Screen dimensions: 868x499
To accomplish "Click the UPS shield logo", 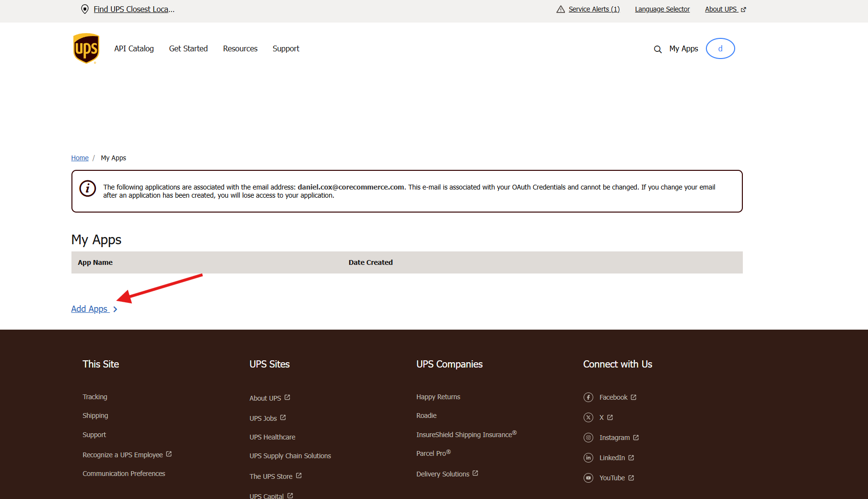I will click(x=86, y=48).
